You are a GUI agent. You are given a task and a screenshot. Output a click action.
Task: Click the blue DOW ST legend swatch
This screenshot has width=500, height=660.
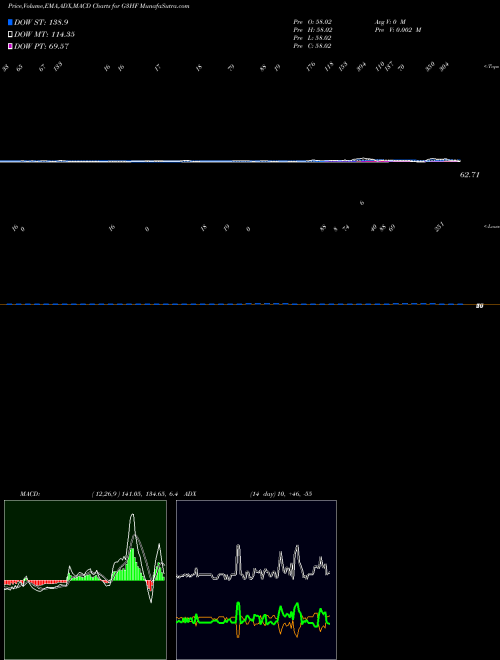(10, 22)
